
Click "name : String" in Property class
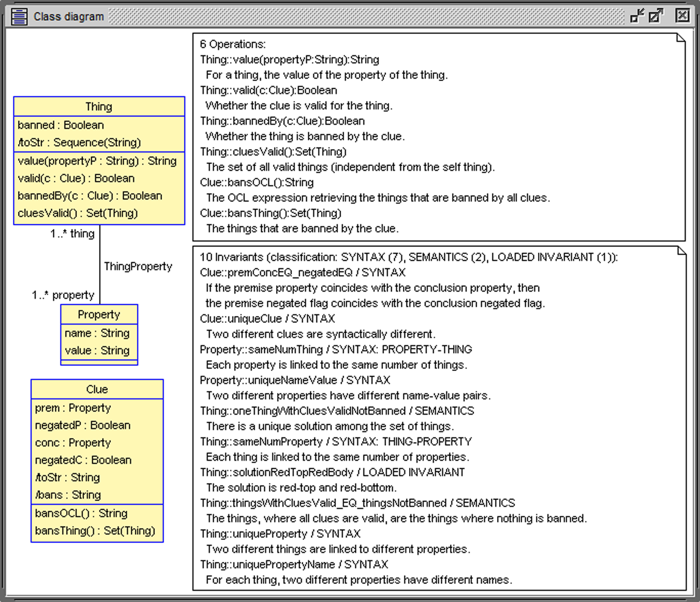click(97, 333)
